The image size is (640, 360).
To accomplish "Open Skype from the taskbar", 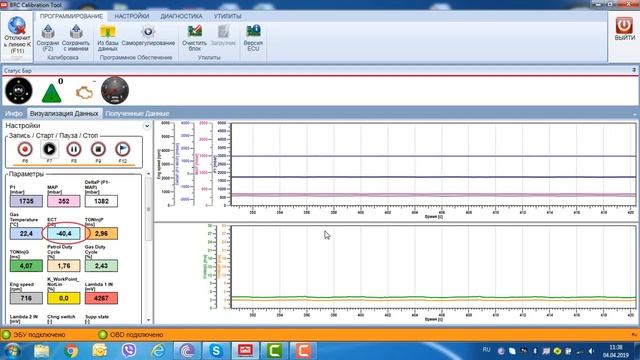I will pos(216,351).
